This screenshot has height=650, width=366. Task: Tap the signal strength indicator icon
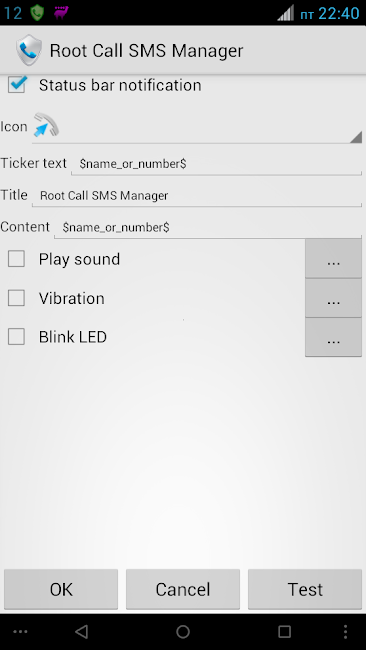tap(286, 13)
